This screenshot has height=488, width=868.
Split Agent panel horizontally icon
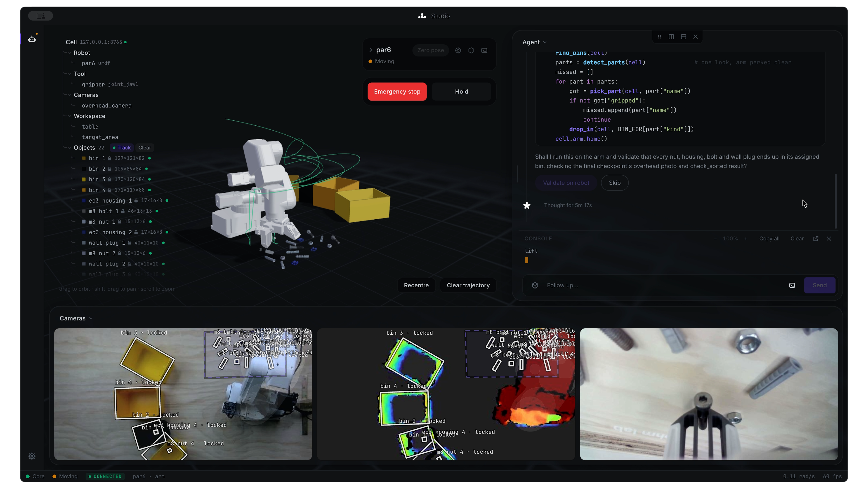point(683,37)
